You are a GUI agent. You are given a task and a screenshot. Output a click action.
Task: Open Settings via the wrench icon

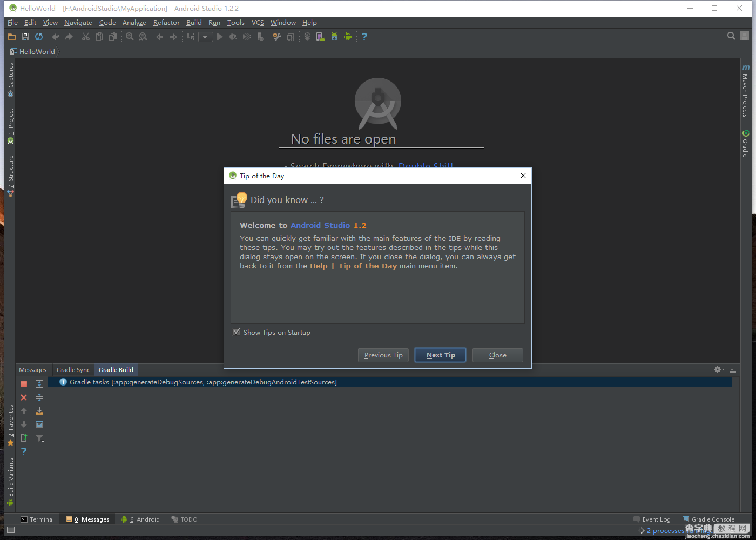point(277,37)
